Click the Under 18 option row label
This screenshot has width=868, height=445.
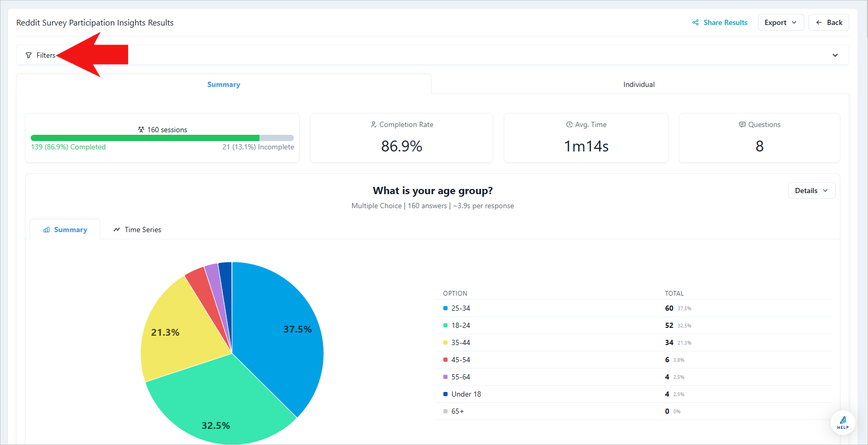[466, 394]
